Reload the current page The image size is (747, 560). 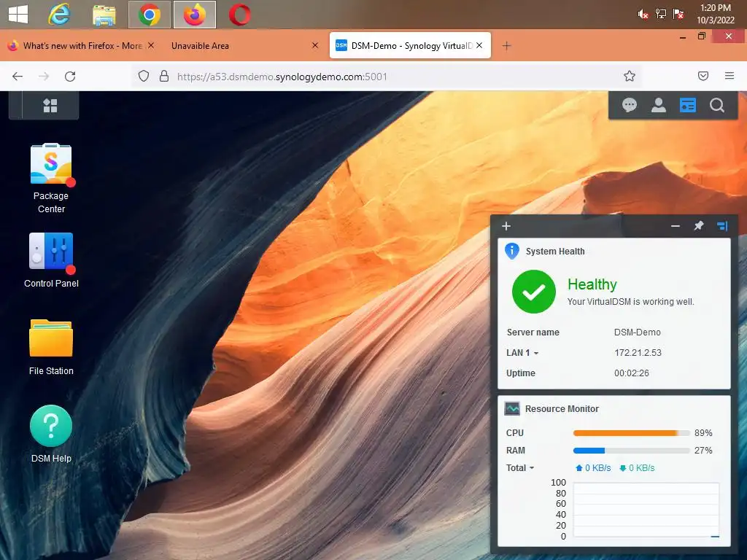(x=70, y=76)
